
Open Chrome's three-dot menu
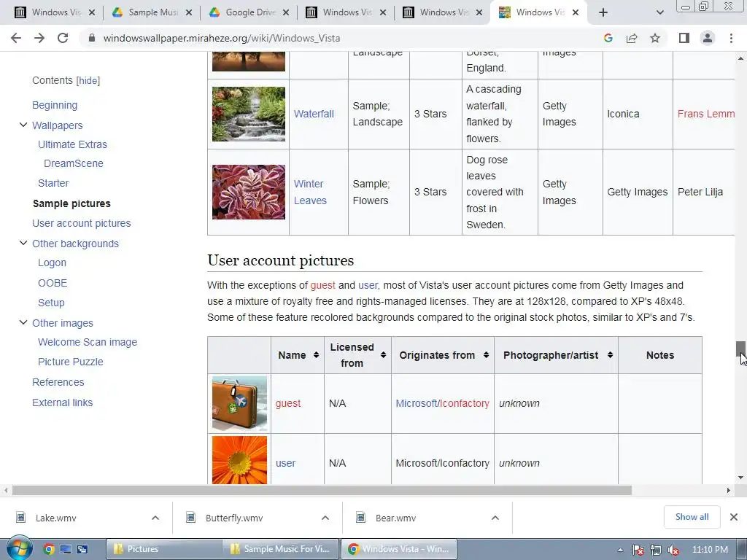click(x=731, y=38)
